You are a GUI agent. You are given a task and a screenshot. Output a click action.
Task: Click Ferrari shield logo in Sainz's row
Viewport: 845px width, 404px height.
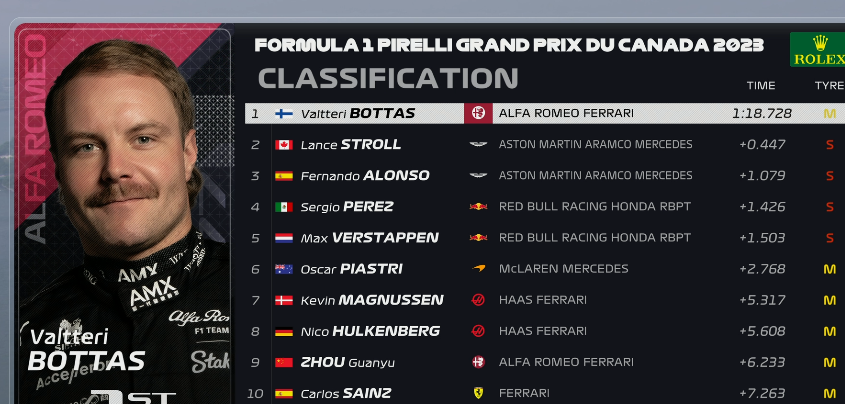(478, 393)
